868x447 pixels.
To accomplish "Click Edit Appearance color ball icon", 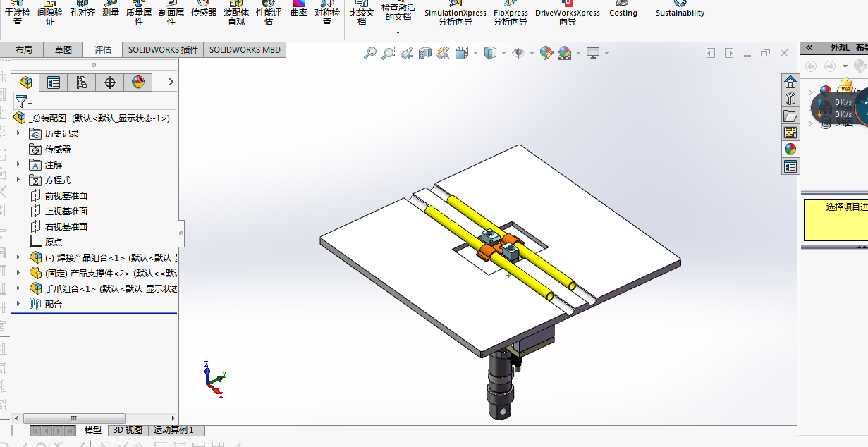I will coord(546,53).
